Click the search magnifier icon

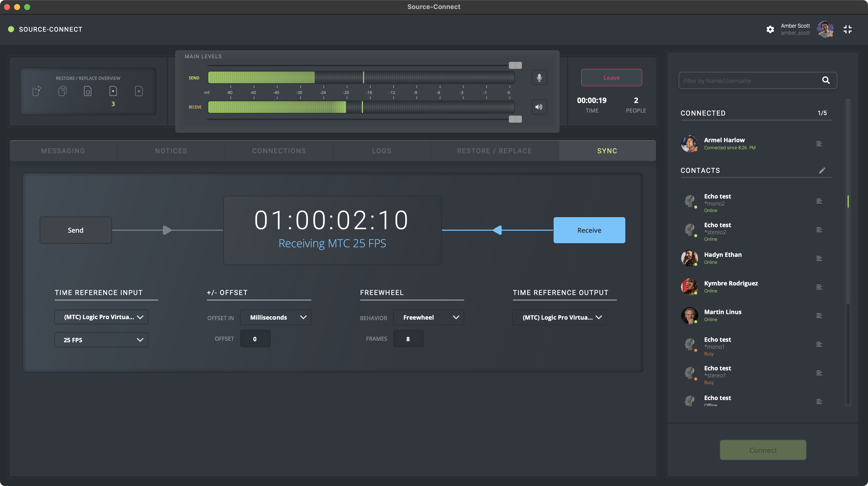(x=826, y=80)
